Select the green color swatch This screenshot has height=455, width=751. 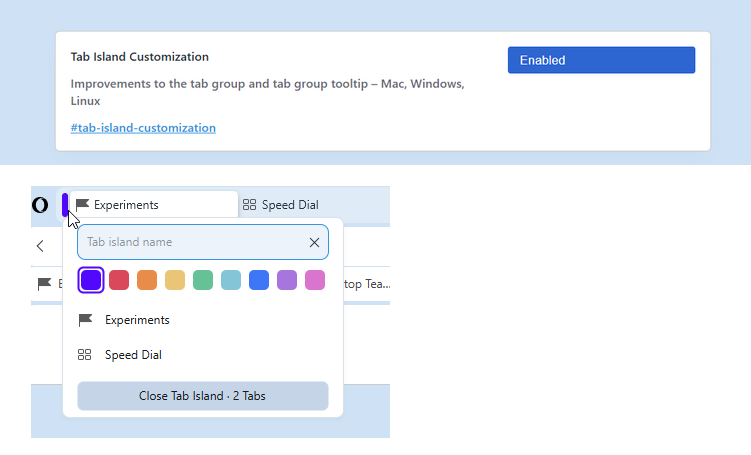click(203, 280)
